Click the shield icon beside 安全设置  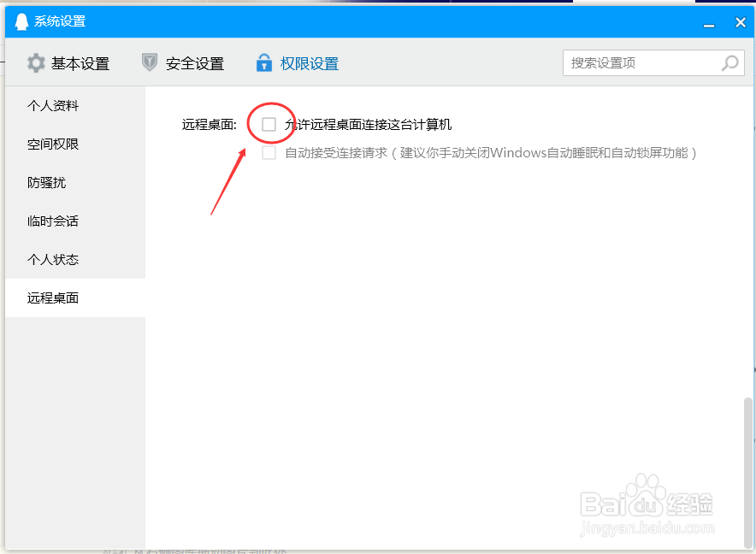151,62
